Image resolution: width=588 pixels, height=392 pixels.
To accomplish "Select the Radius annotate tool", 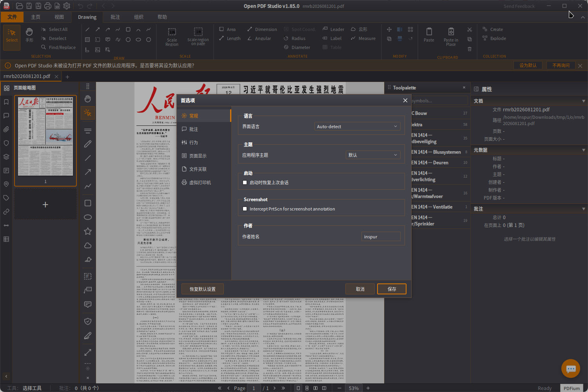I will 294,38.
